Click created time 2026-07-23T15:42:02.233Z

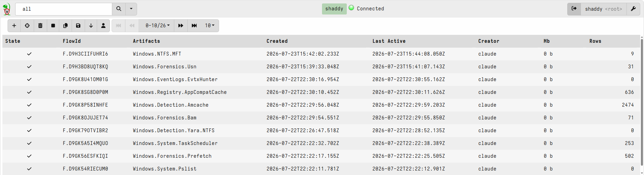tap(303, 54)
